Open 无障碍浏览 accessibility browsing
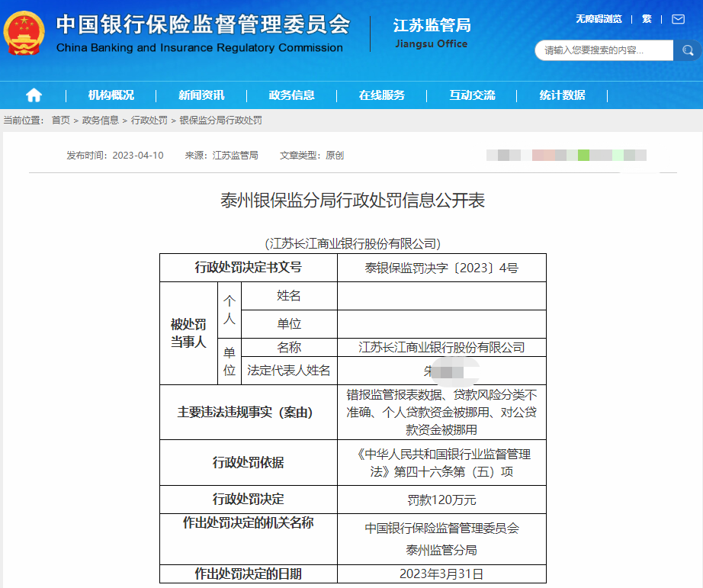 (x=599, y=19)
